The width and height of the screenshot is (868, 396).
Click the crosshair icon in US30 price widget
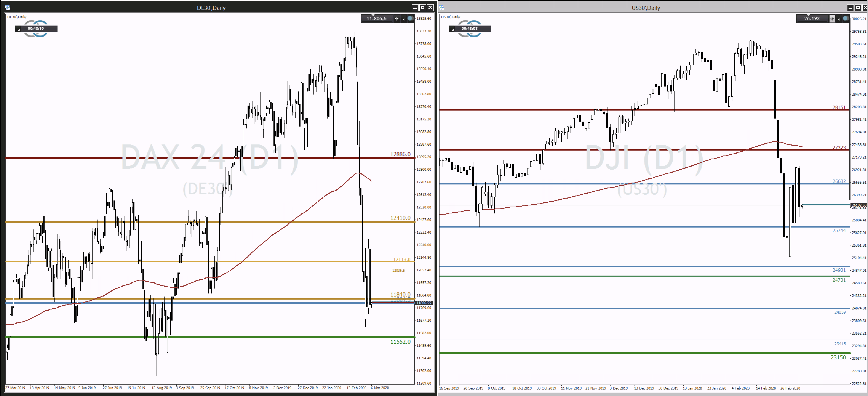[832, 18]
